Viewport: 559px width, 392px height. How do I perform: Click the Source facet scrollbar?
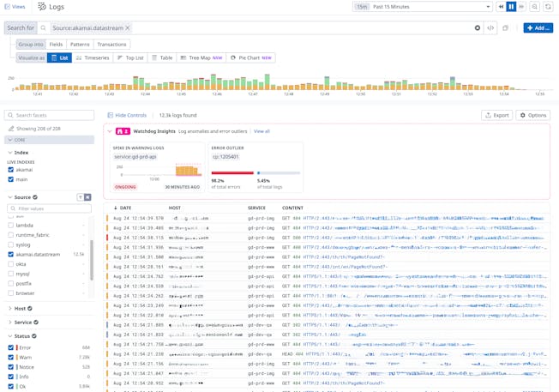92,260
